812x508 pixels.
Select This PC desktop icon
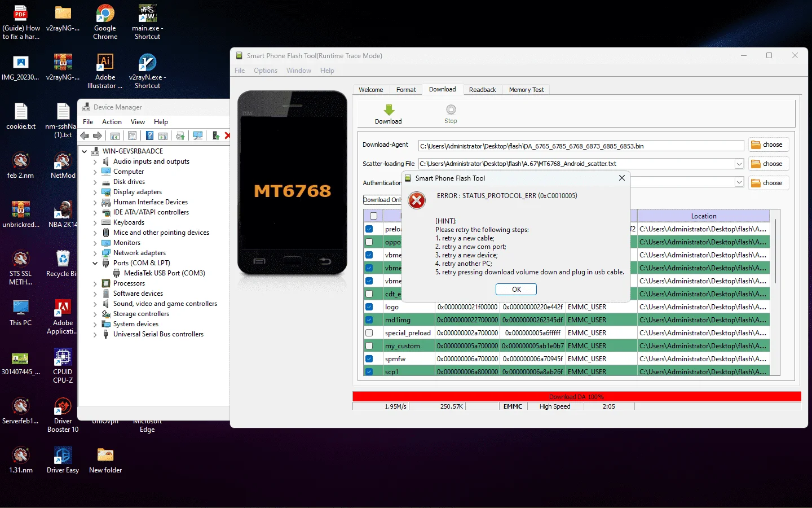21,313
